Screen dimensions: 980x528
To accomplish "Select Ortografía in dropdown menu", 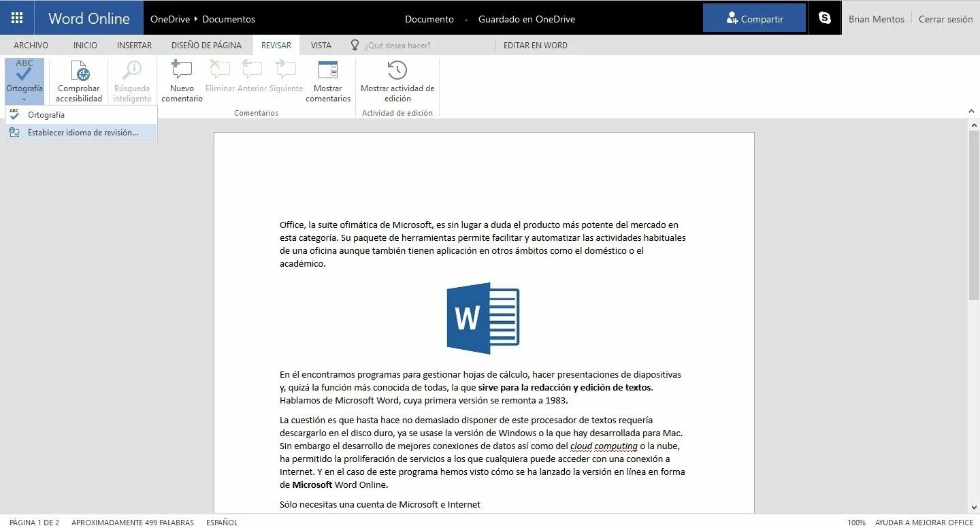I will click(81, 115).
